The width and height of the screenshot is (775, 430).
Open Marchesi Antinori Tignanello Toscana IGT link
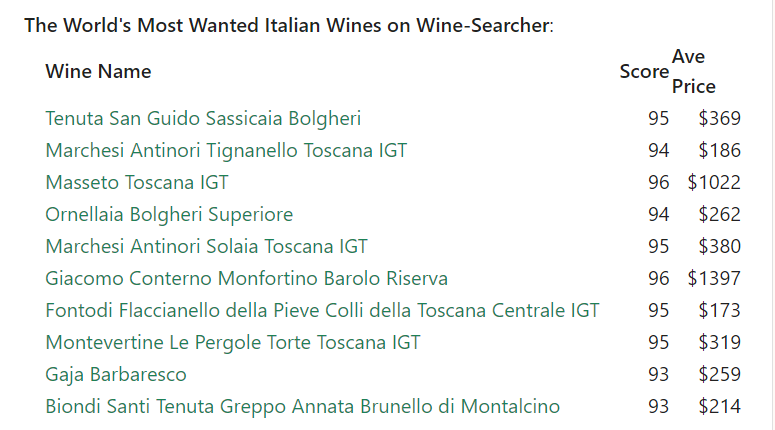(x=226, y=150)
